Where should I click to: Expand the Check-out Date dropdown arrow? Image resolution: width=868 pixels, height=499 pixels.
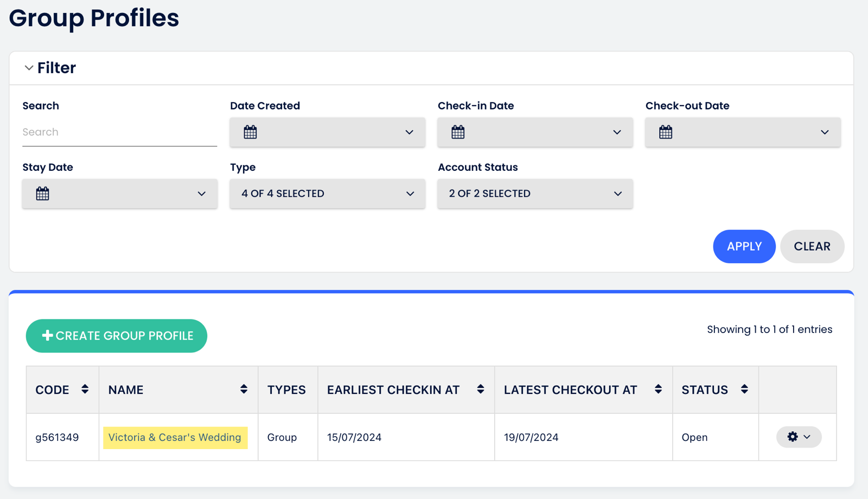coord(825,132)
